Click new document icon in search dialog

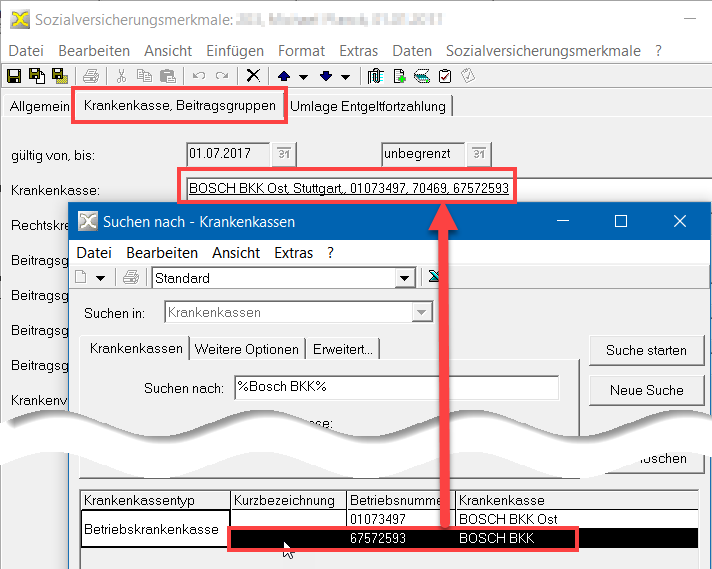(x=81, y=277)
